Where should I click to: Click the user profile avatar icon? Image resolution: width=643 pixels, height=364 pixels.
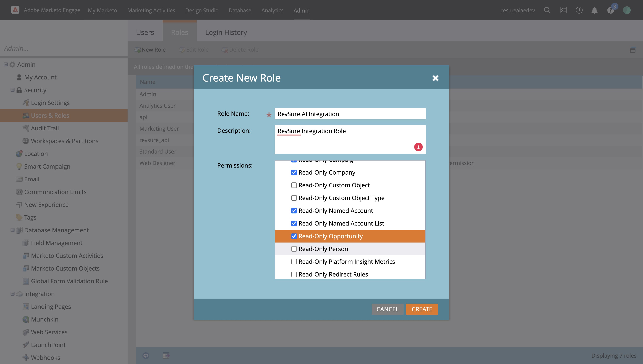tap(627, 10)
